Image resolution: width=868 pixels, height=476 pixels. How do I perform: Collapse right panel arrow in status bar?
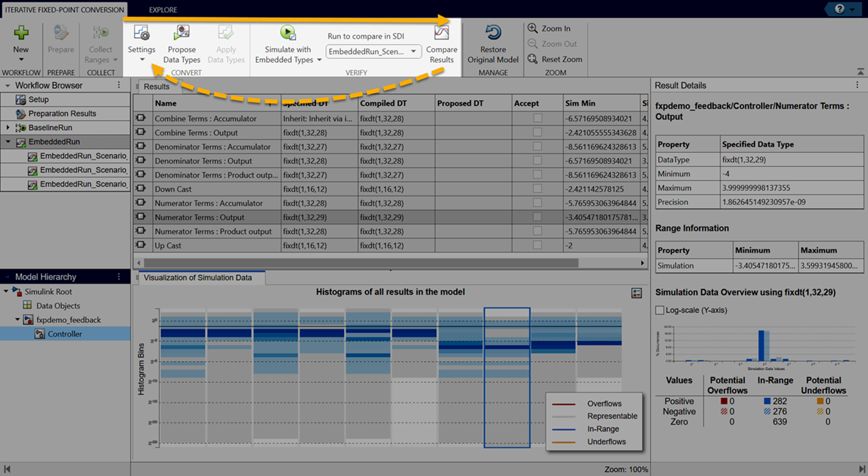coord(861,469)
